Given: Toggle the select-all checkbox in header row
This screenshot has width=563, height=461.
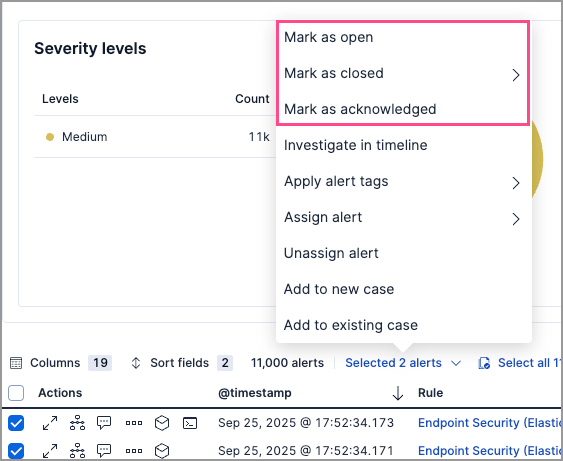Looking at the screenshot, I should 16,393.
